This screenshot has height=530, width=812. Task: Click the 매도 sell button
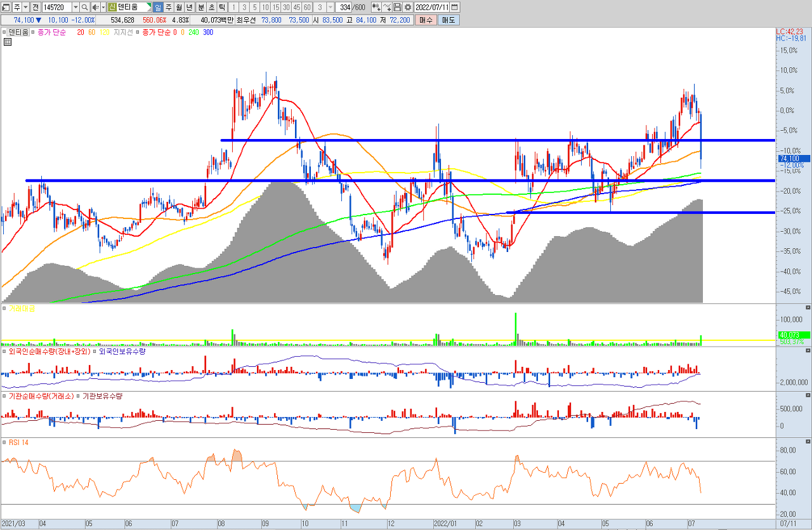coord(449,20)
